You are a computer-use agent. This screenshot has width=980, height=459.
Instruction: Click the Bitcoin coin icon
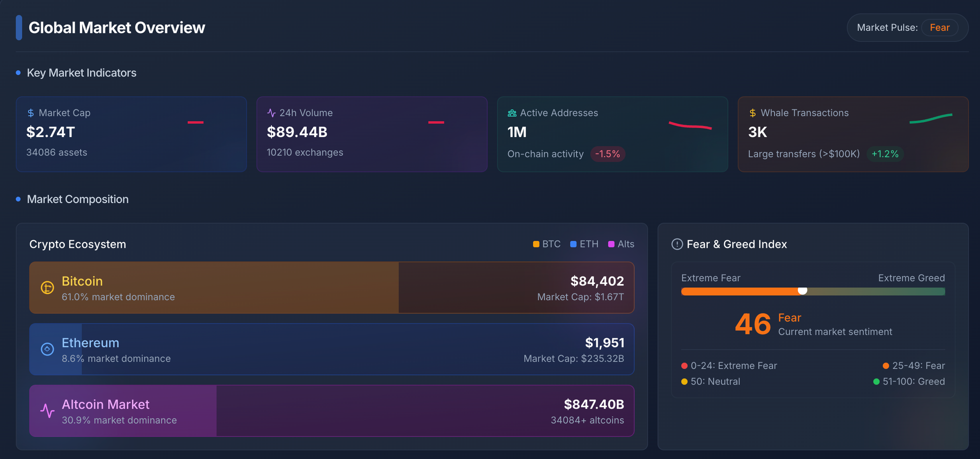coord(47,288)
